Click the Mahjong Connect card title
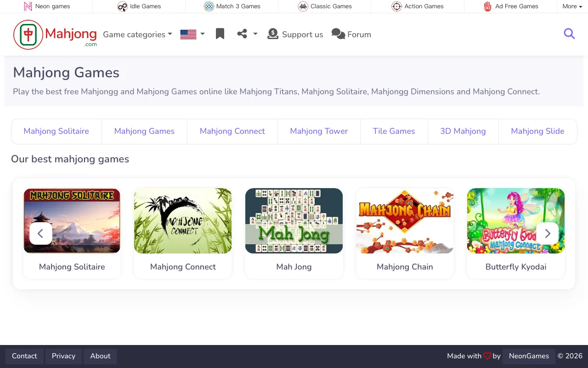 click(183, 267)
